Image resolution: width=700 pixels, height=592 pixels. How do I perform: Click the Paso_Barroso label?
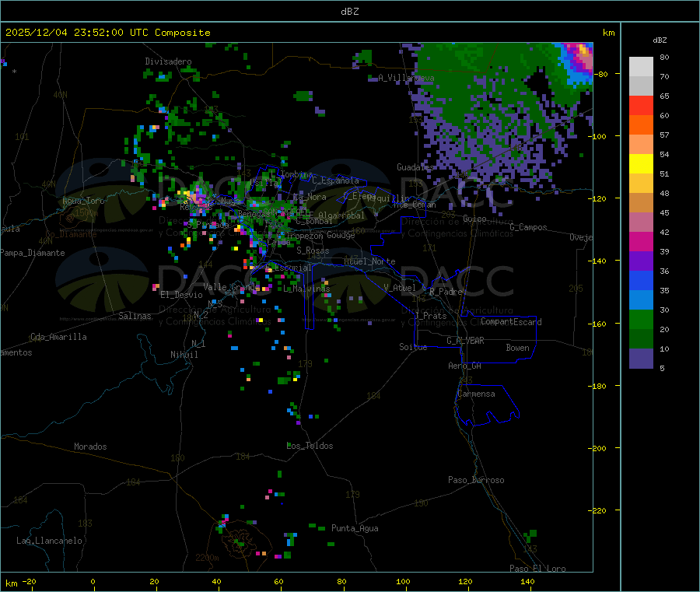(x=476, y=480)
